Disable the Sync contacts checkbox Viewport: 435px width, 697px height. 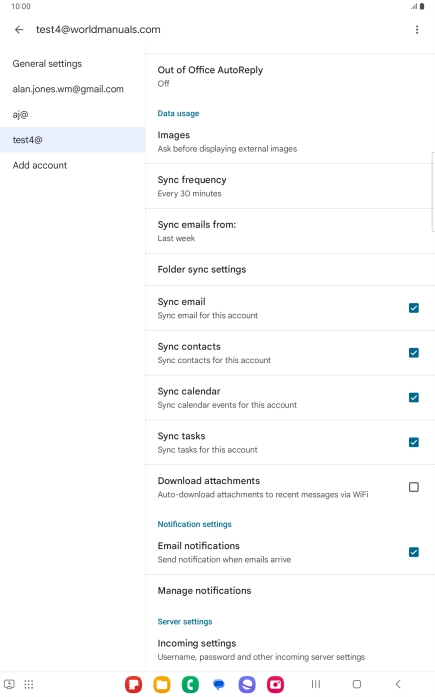tap(414, 353)
